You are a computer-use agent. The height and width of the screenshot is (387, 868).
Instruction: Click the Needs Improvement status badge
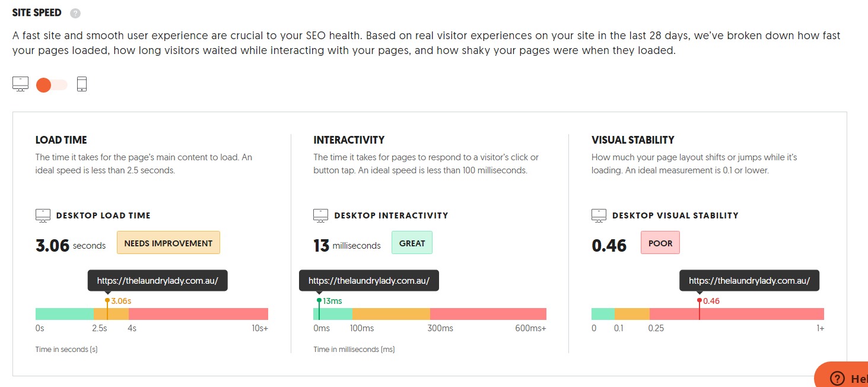click(168, 243)
